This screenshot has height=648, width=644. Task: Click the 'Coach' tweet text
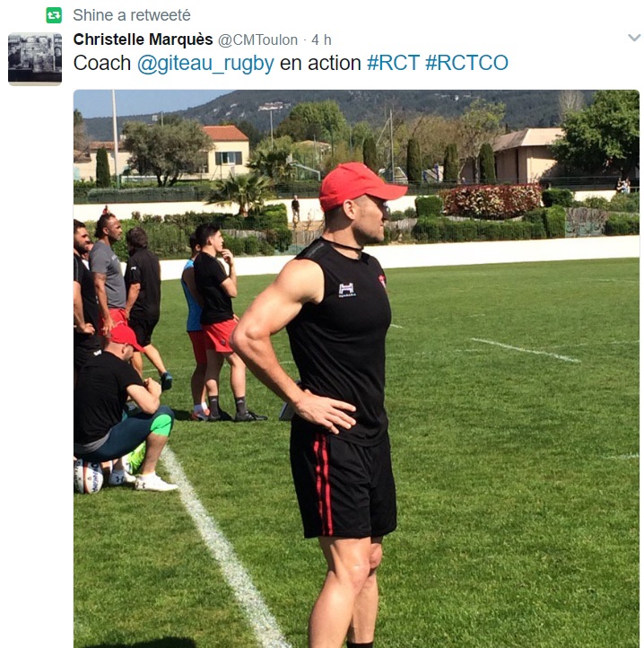coord(102,63)
